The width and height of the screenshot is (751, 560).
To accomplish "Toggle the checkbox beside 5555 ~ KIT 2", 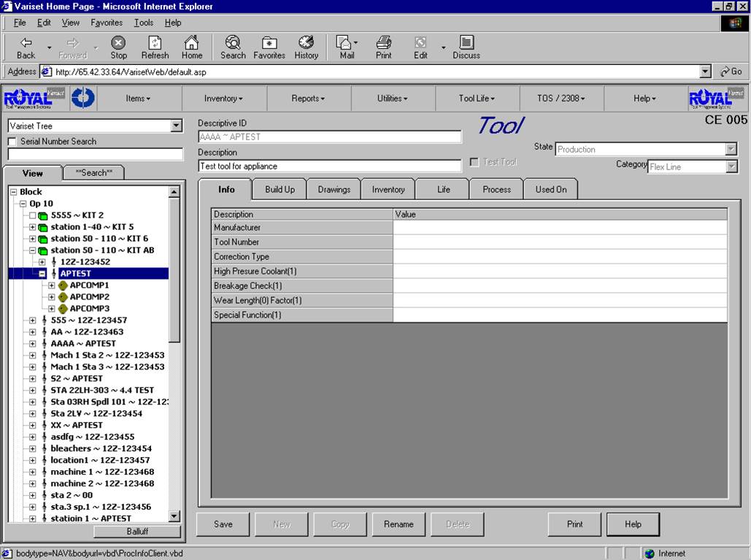I will (33, 215).
